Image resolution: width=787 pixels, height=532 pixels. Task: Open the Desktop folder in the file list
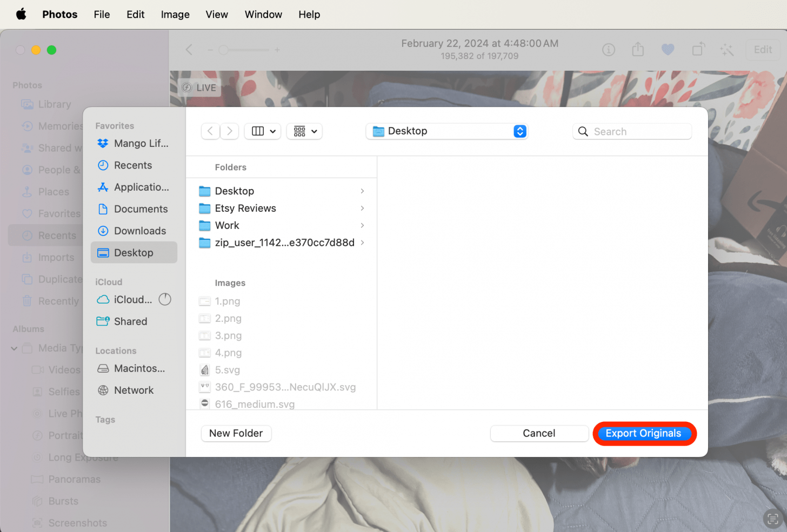(282, 191)
